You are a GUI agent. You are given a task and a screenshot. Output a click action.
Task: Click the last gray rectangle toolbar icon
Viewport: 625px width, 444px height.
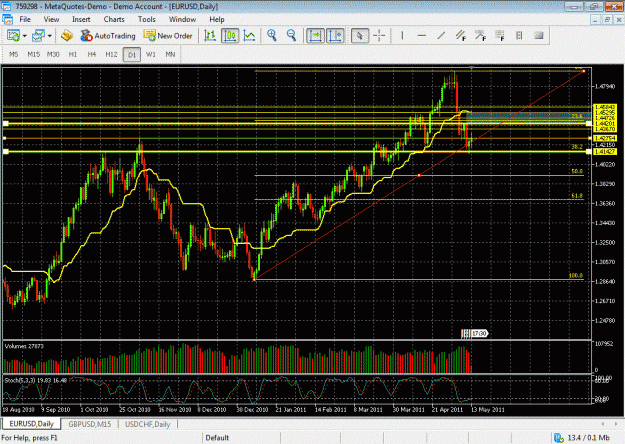click(539, 36)
